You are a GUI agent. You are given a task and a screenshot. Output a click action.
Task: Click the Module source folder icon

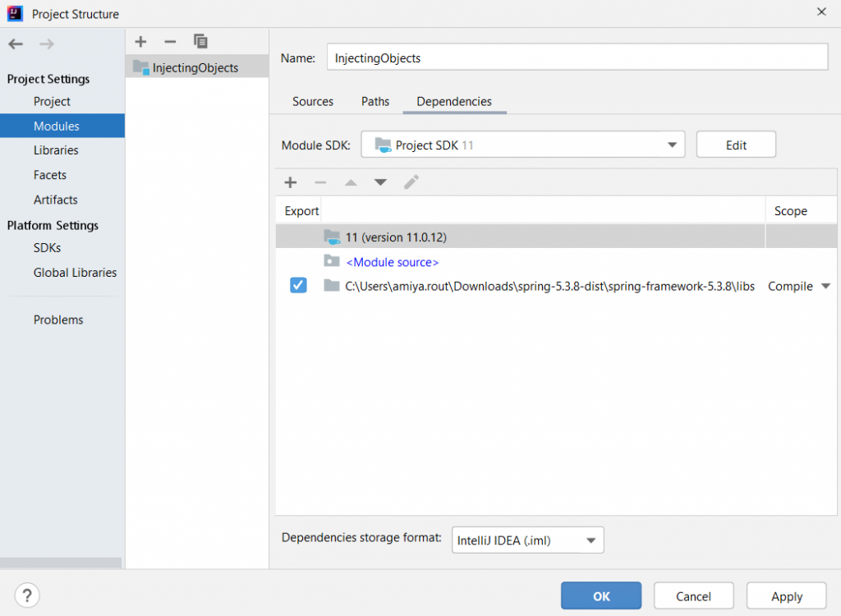332,261
